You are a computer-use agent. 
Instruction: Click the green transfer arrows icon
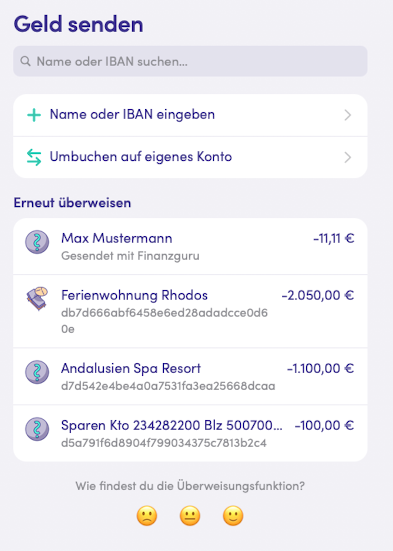(34, 157)
